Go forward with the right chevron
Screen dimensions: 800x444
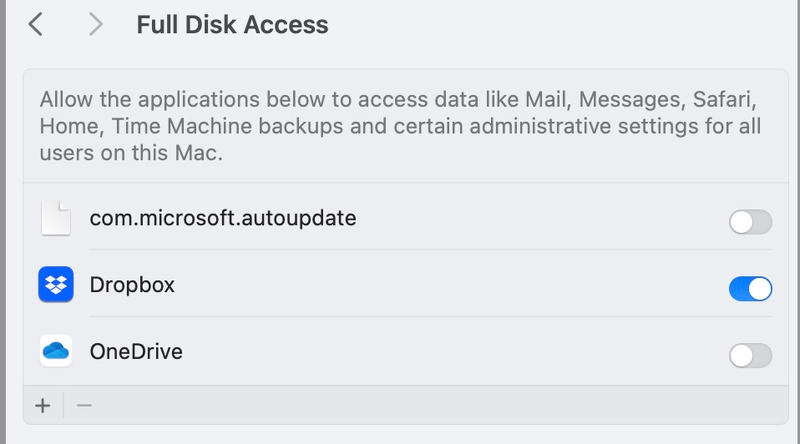pos(96,24)
